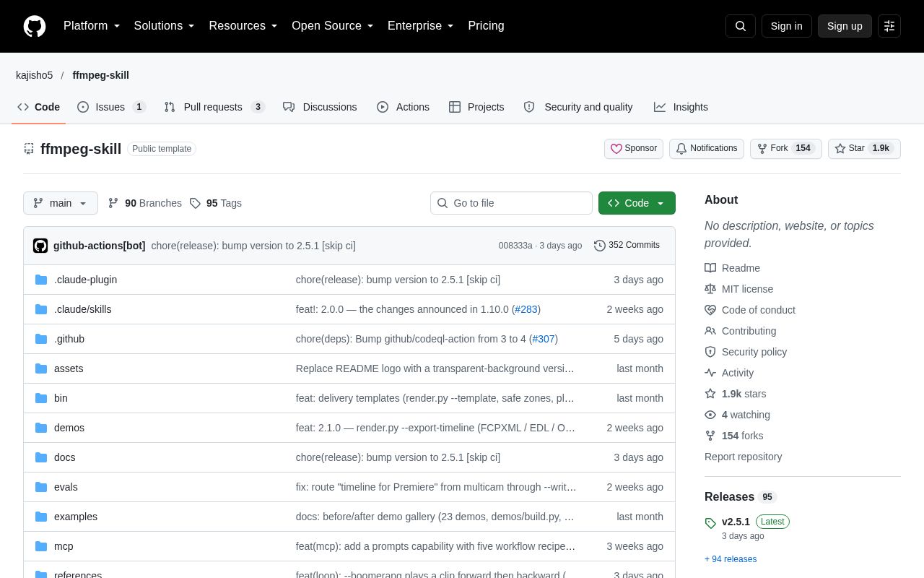This screenshot has width=924, height=578.
Task: Switch to the Pull requests tab
Action: [214, 107]
